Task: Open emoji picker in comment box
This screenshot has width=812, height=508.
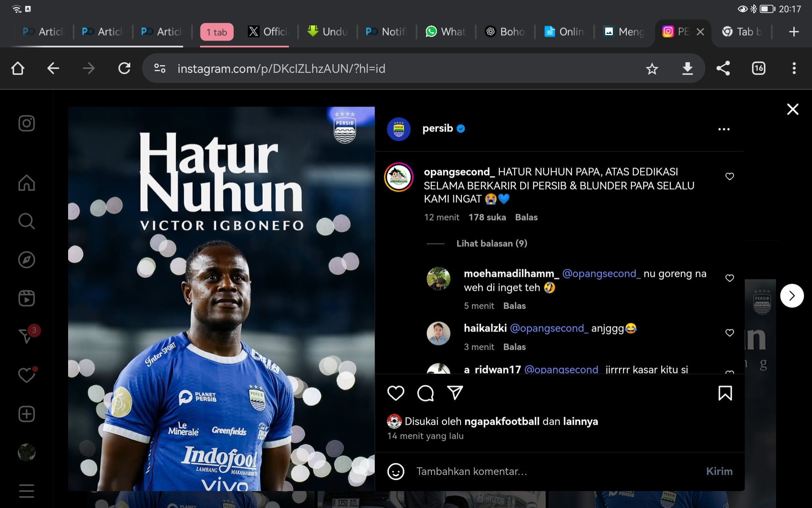Action: click(x=396, y=472)
